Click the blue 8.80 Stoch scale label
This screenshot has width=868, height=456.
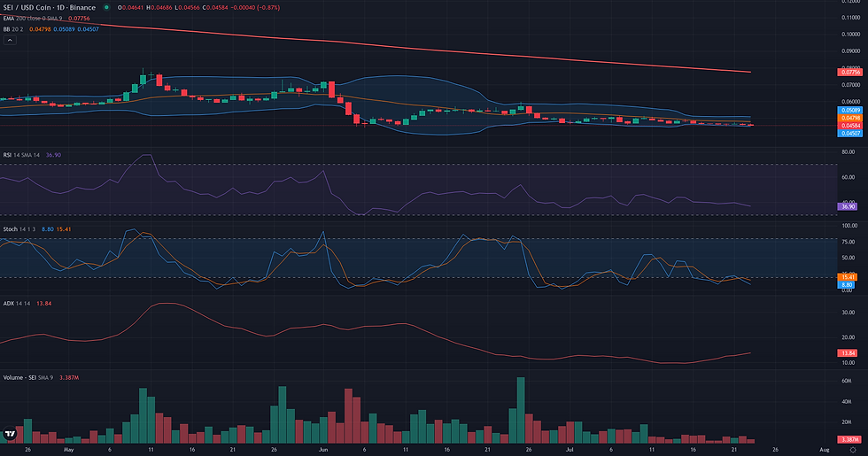[x=847, y=284]
